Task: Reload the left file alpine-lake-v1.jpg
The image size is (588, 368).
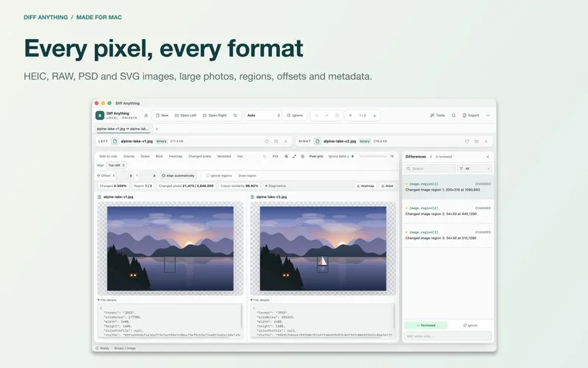Action: pos(267,141)
